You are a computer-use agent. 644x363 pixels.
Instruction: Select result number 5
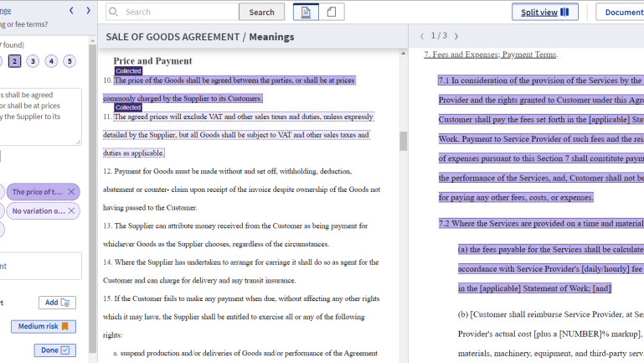[x=69, y=61]
